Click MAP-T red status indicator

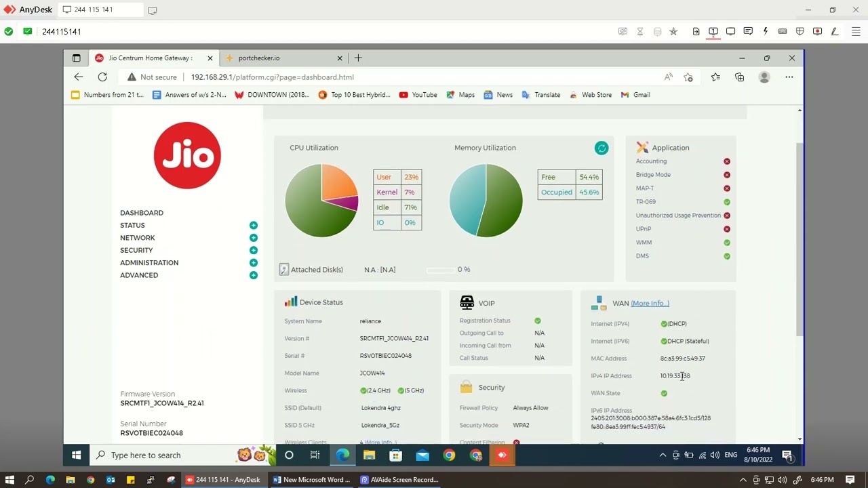point(727,188)
